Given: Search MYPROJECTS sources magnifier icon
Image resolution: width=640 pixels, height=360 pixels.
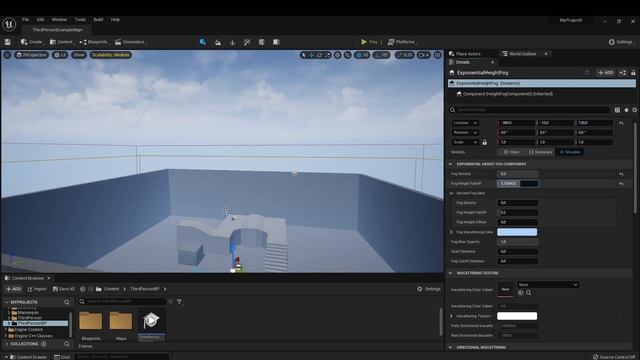Looking at the screenshot, I should click(x=67, y=302).
